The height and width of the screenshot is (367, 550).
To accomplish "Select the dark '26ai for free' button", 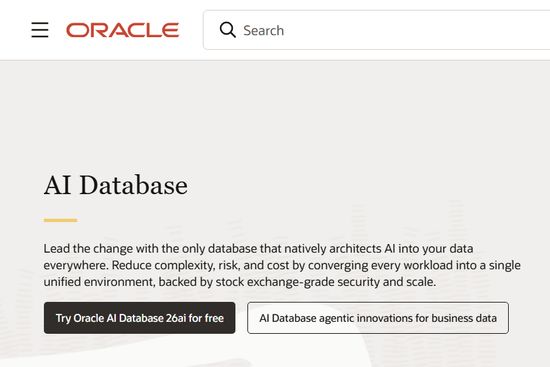I will coord(140,318).
